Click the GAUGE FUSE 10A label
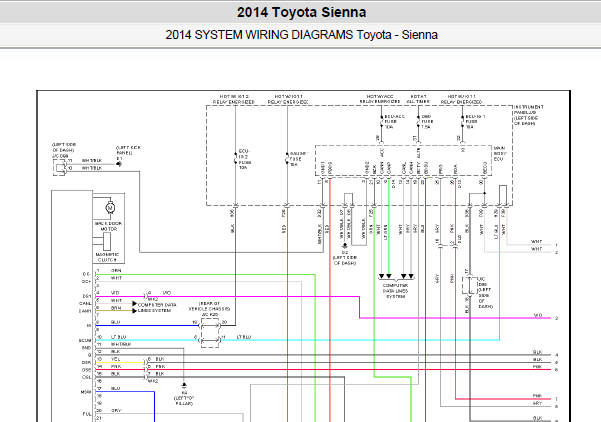The image size is (601, 422). click(x=299, y=159)
